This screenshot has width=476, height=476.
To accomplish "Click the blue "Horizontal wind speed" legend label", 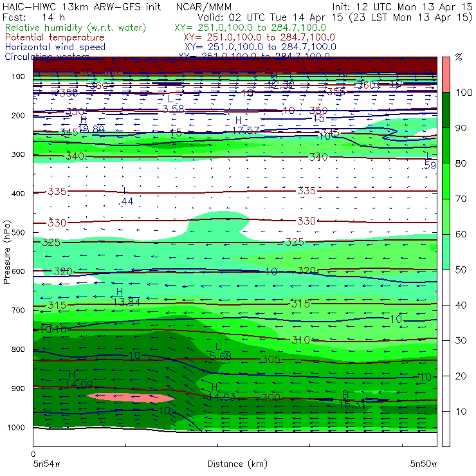I will click(x=55, y=47).
